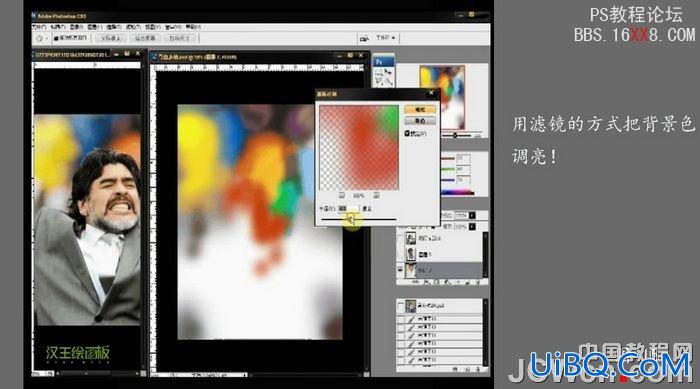
Task: Click the hand tool icon in the options bar
Action: (39, 38)
